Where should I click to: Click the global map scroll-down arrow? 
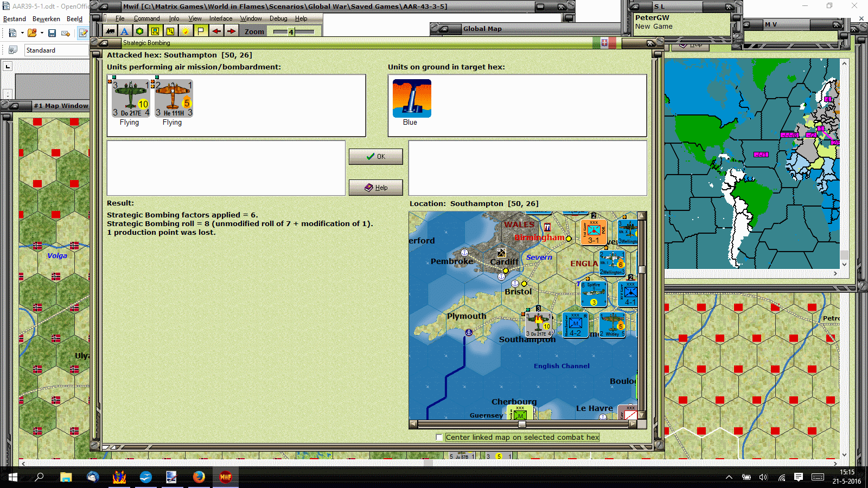[x=844, y=265]
